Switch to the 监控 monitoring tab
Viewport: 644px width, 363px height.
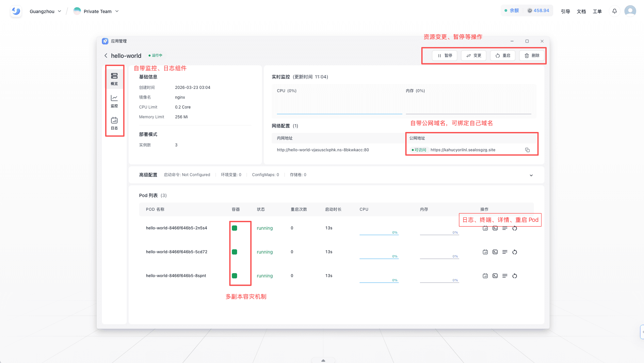point(114,101)
